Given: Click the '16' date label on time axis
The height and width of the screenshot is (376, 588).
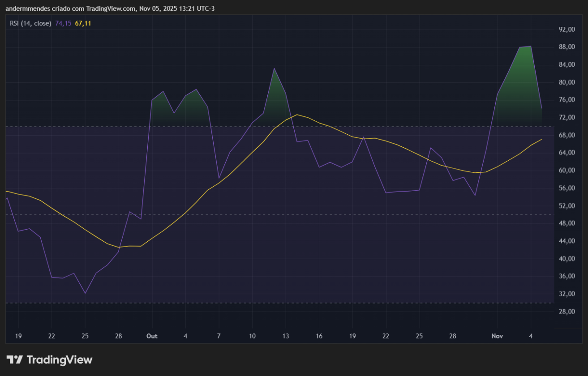Looking at the screenshot, I should pos(319,336).
